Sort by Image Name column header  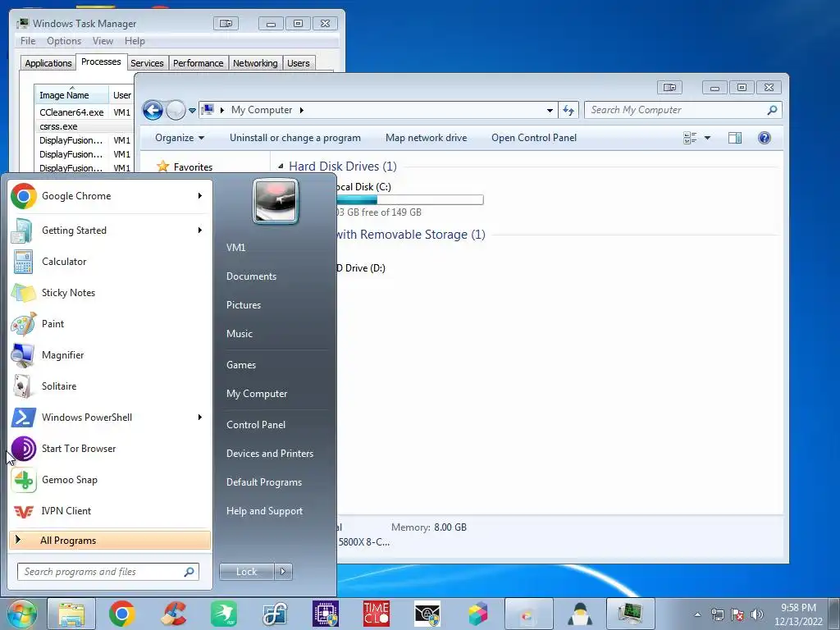tap(72, 95)
